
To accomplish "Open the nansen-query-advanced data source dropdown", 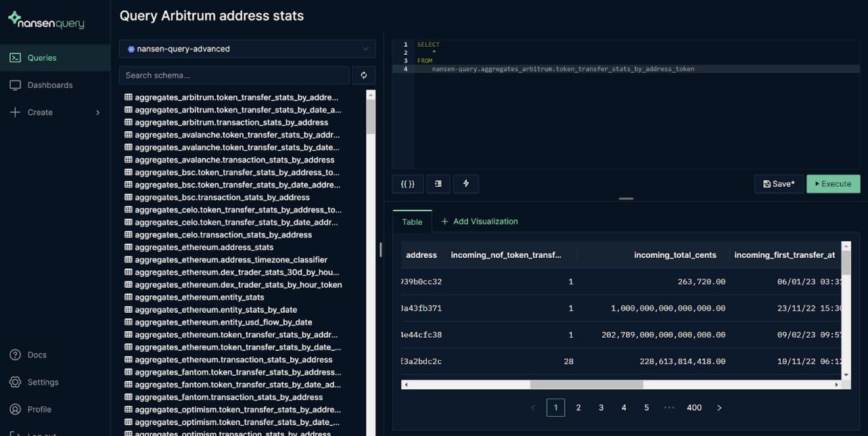I will (x=247, y=49).
